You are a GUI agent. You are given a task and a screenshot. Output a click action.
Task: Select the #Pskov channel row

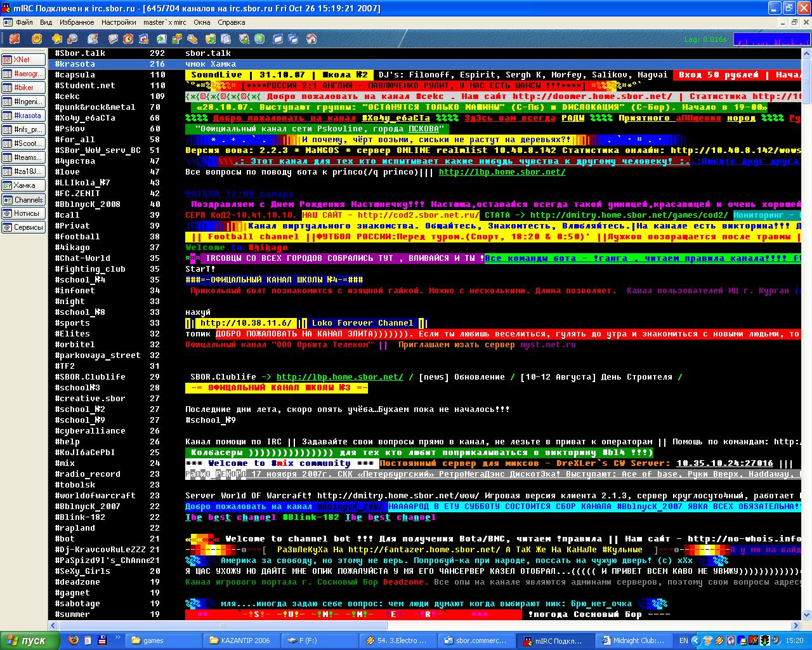425,129
